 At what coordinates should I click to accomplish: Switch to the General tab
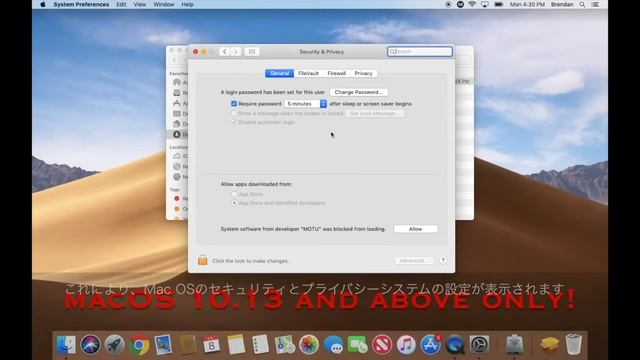pyautogui.click(x=280, y=73)
